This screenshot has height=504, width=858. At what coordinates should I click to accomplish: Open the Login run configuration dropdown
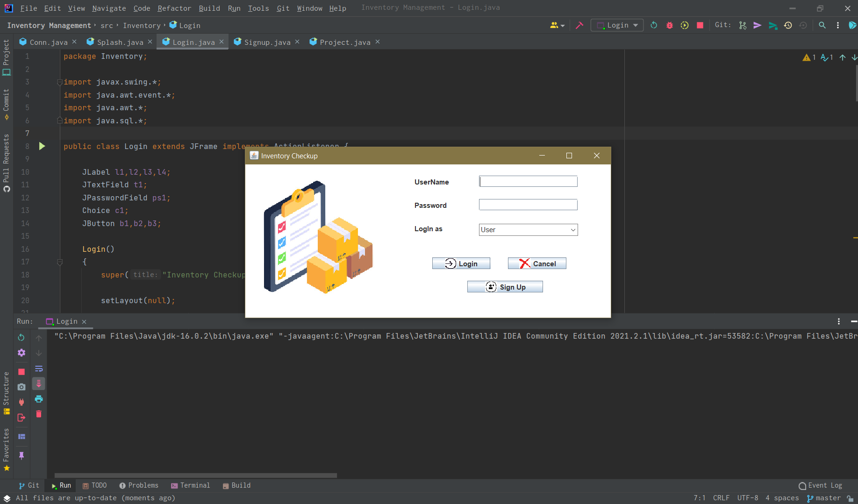617,25
